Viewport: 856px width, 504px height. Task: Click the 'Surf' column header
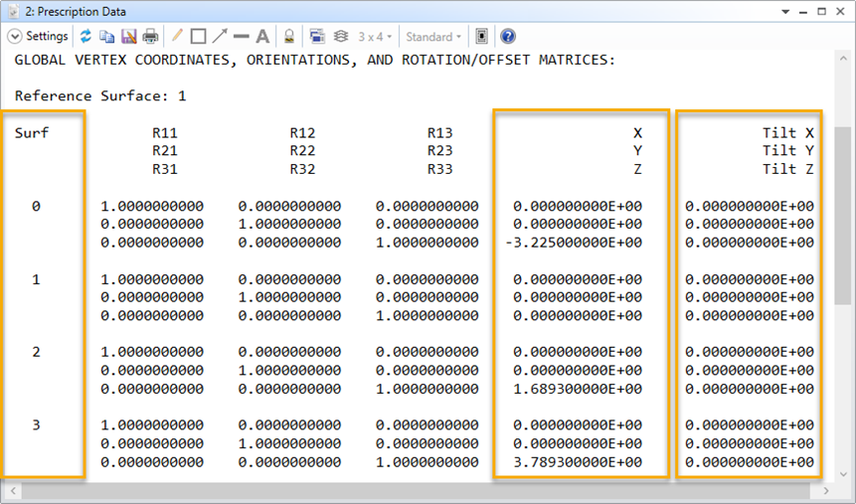click(32, 132)
